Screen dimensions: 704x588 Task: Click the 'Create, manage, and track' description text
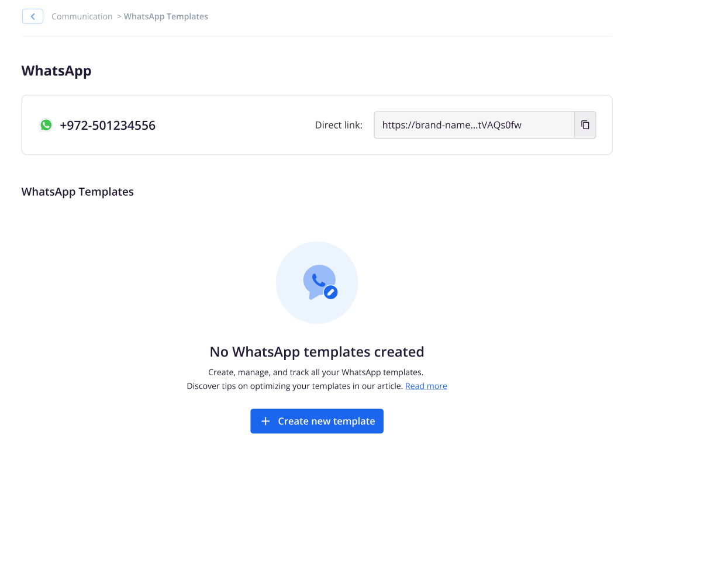(x=316, y=372)
